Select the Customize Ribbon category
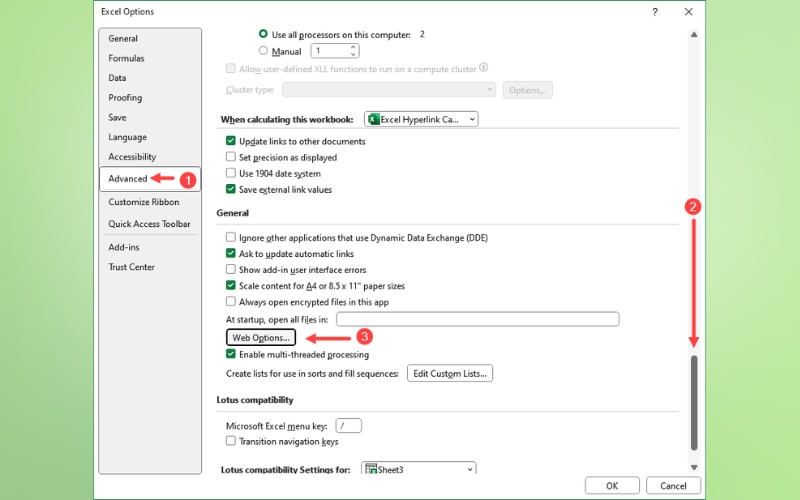The width and height of the screenshot is (800, 500). [144, 202]
